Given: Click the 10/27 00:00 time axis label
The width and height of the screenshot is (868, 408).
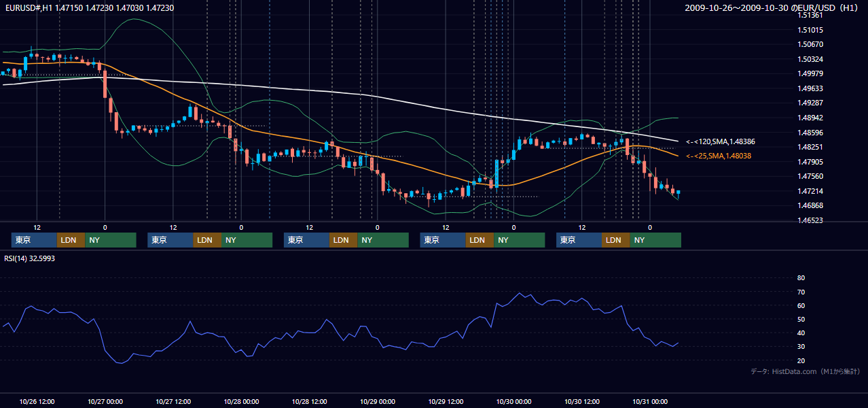Looking at the screenshot, I should pos(105,401).
